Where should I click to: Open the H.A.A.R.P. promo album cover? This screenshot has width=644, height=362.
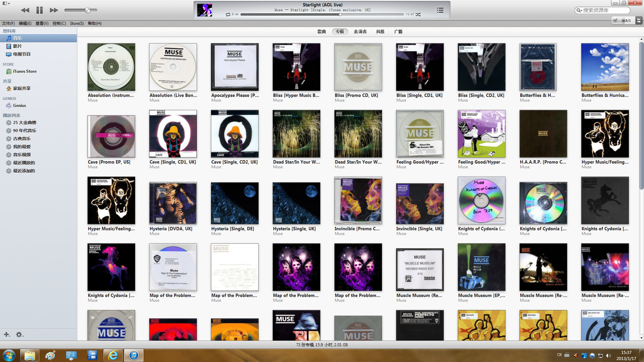tap(543, 134)
